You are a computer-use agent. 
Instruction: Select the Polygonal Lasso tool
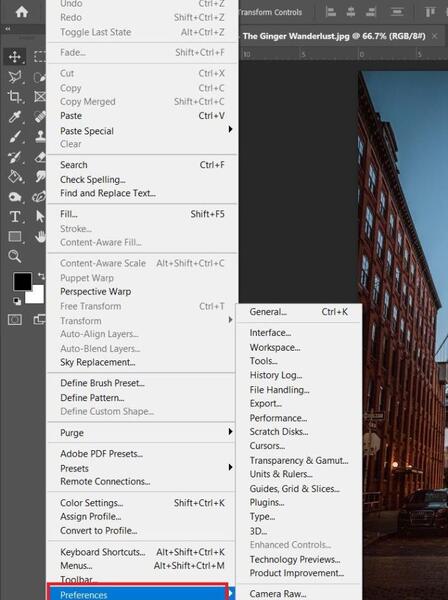pyautogui.click(x=15, y=77)
